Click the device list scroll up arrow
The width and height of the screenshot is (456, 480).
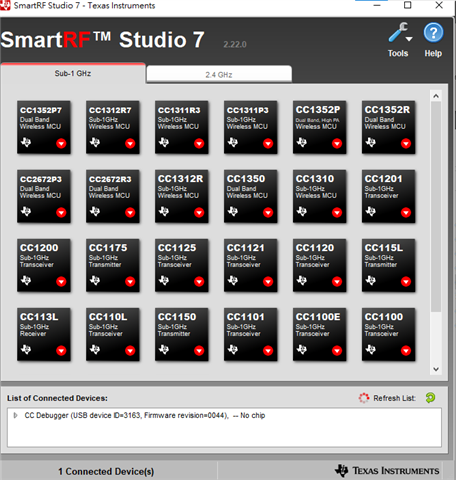[436, 96]
